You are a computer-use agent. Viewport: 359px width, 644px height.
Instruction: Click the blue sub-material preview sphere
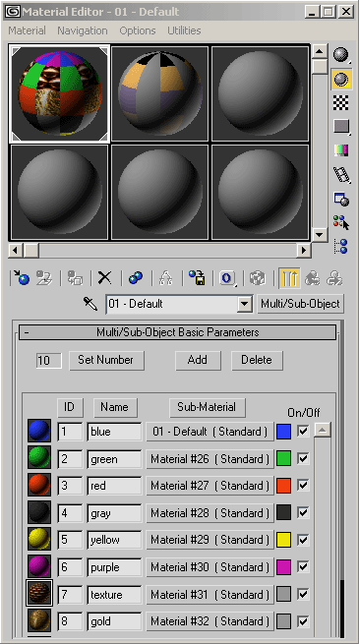39,431
